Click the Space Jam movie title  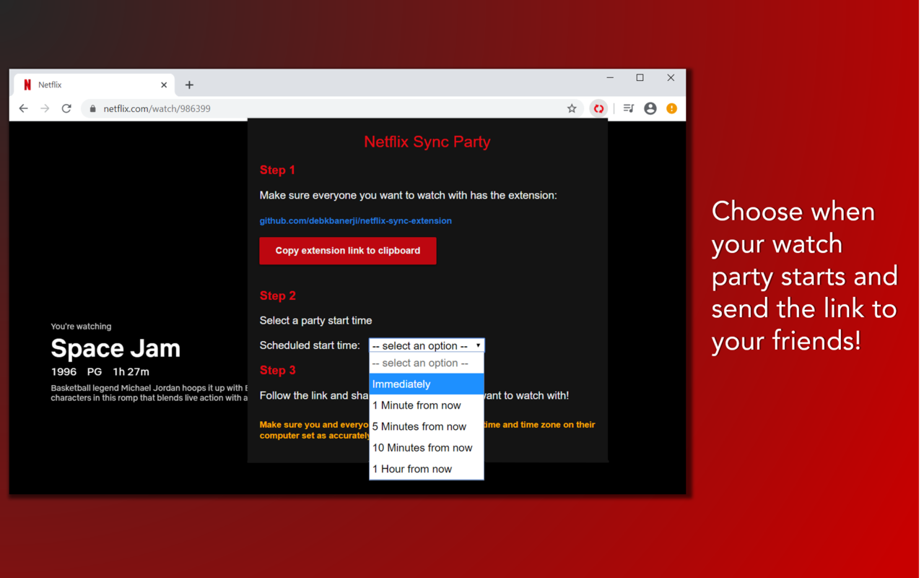[115, 348]
